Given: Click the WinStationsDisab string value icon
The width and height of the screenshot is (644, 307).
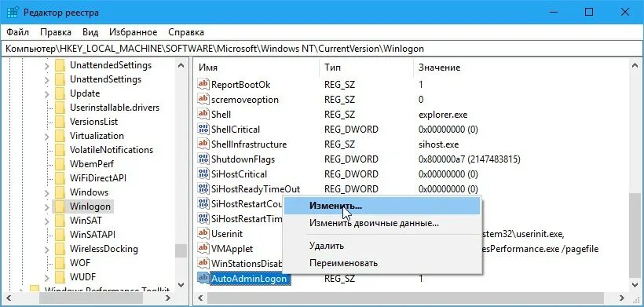Looking at the screenshot, I should pos(203,263).
